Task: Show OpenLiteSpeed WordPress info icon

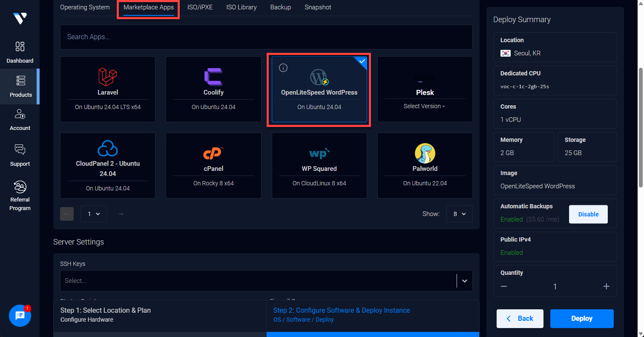Action: coord(283,68)
